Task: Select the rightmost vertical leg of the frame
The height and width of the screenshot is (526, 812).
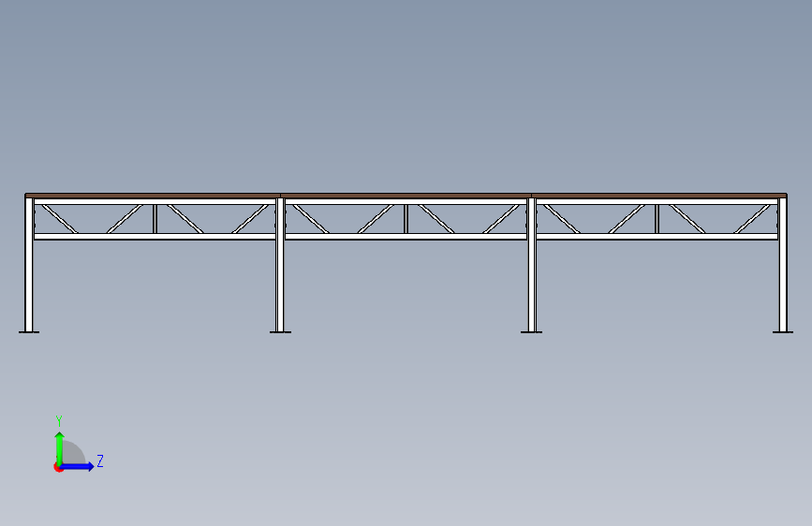Action: pyautogui.click(x=783, y=264)
